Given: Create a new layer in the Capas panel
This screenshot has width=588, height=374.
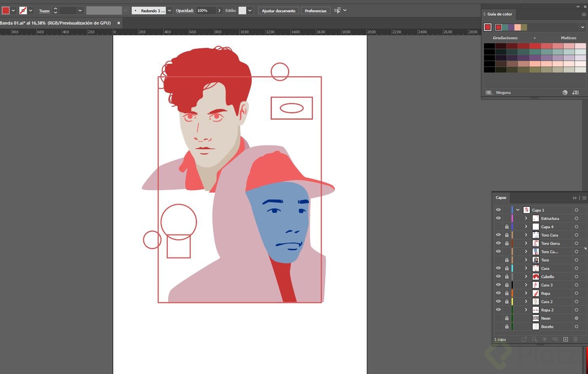Looking at the screenshot, I should click(565, 340).
